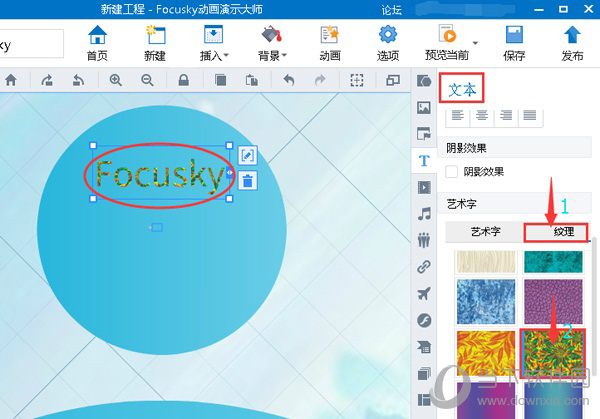
Task: Choose the purple pebble texture
Action: point(553,302)
